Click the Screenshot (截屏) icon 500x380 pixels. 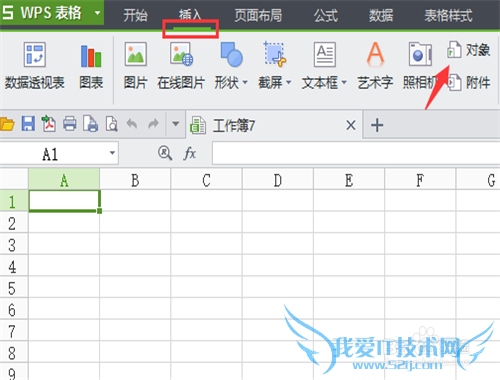click(274, 54)
